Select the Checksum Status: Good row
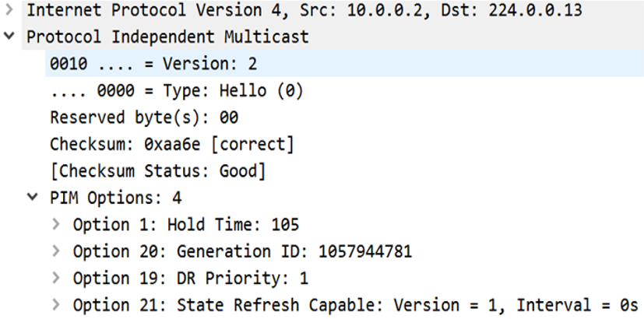 point(158,170)
